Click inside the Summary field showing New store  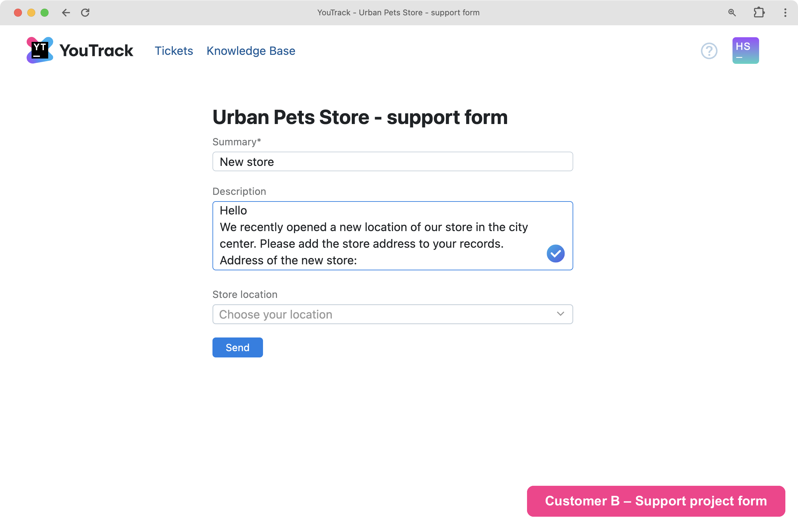pyautogui.click(x=392, y=162)
